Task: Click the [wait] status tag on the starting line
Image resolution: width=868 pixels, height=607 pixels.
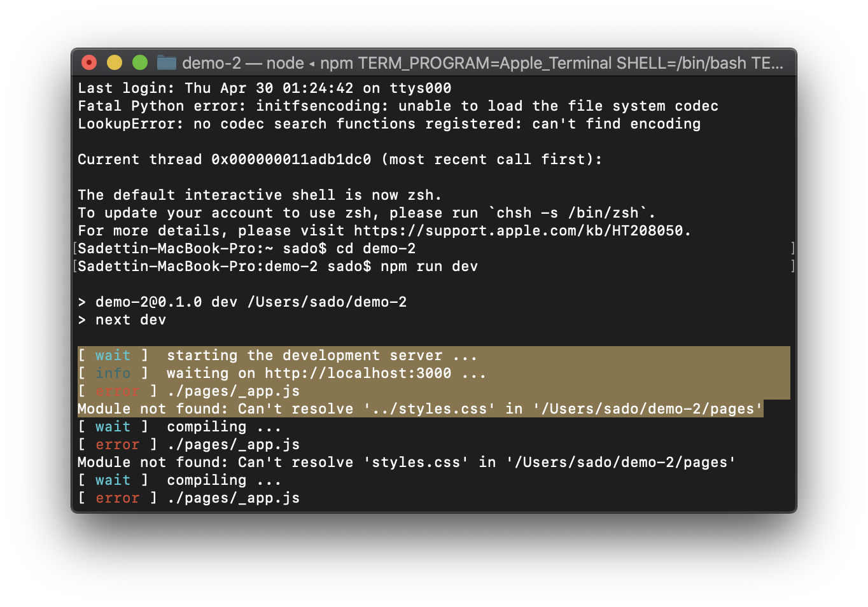Action: [x=113, y=355]
